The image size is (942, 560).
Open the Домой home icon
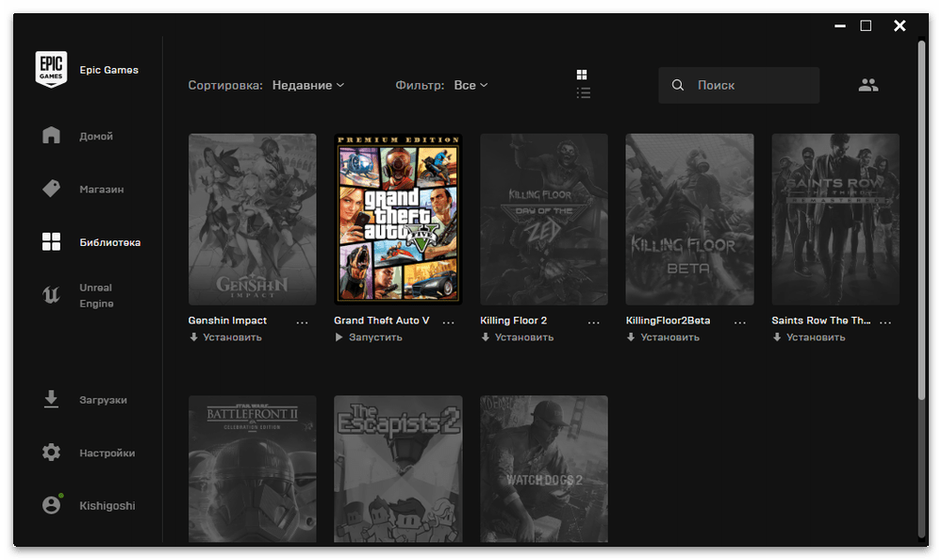[x=52, y=136]
